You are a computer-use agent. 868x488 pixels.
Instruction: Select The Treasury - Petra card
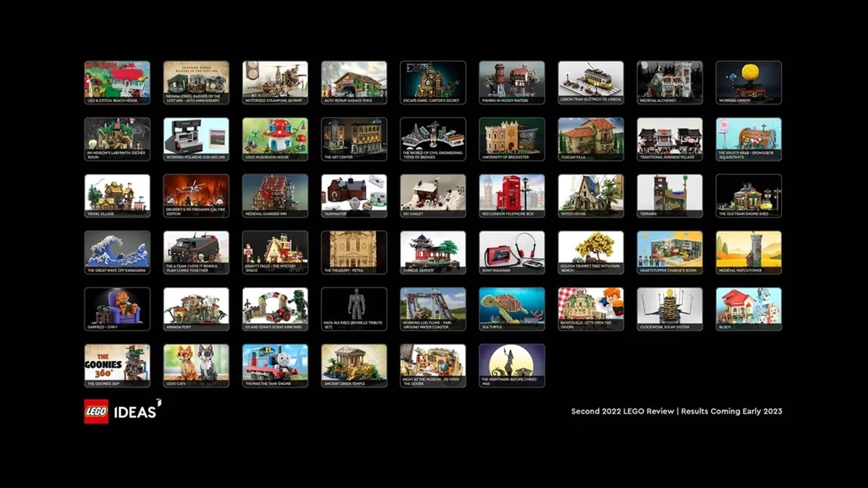pyautogui.click(x=354, y=252)
